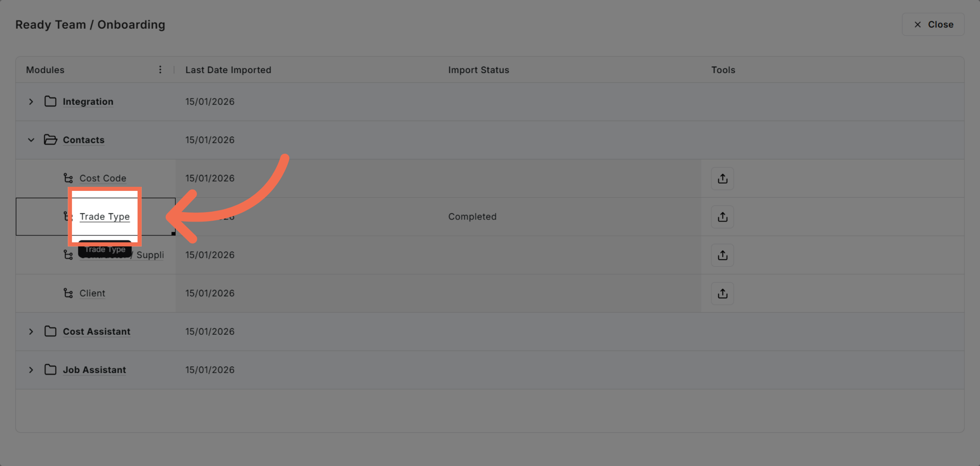980x466 pixels.
Task: Expand the Job Assistant module
Action: click(31, 370)
